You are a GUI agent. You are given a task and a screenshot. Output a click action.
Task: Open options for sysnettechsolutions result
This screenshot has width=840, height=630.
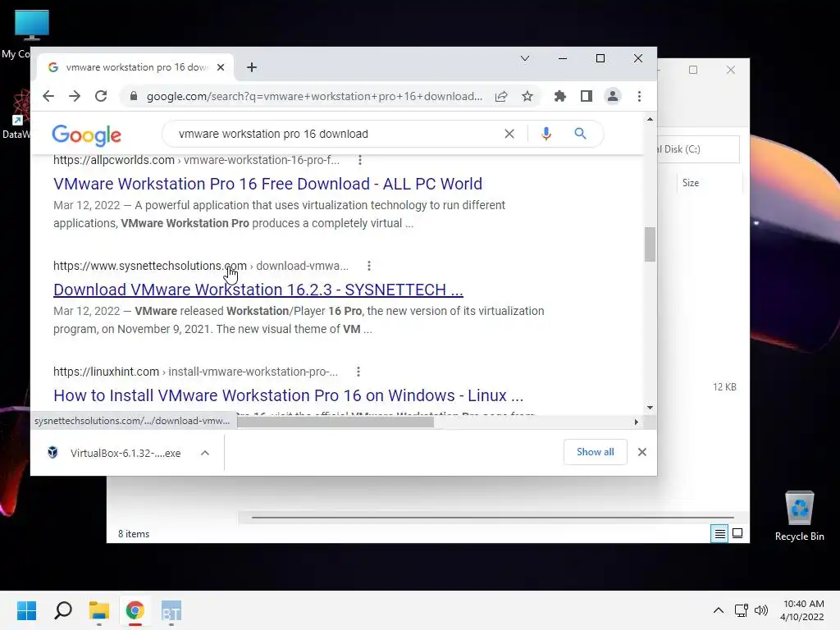369,266
